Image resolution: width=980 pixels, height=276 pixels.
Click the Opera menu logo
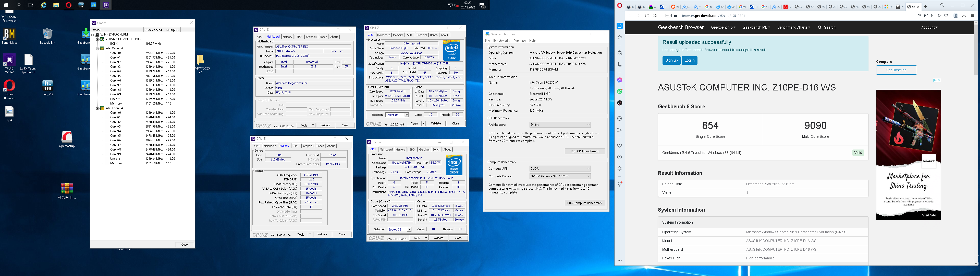click(620, 6)
